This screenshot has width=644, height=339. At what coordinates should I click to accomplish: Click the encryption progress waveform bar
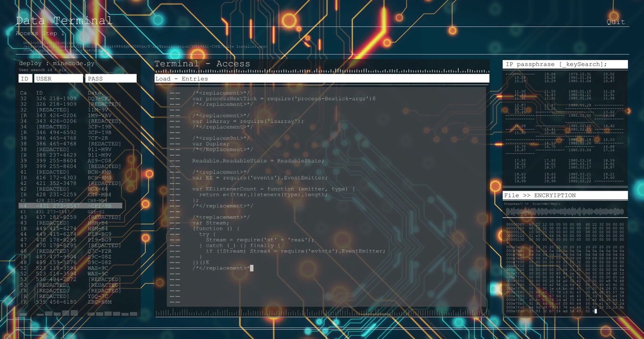tap(565, 211)
